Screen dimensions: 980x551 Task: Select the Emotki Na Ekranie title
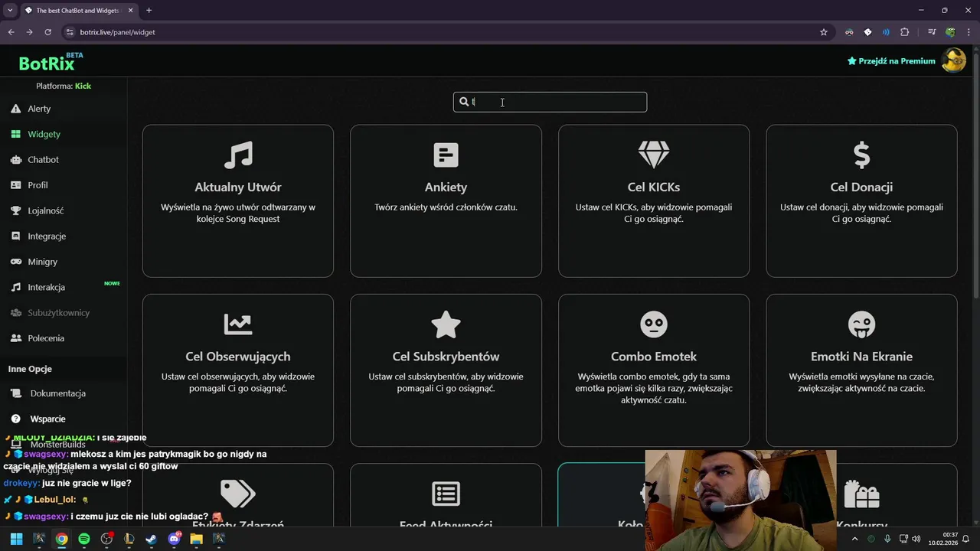(861, 357)
